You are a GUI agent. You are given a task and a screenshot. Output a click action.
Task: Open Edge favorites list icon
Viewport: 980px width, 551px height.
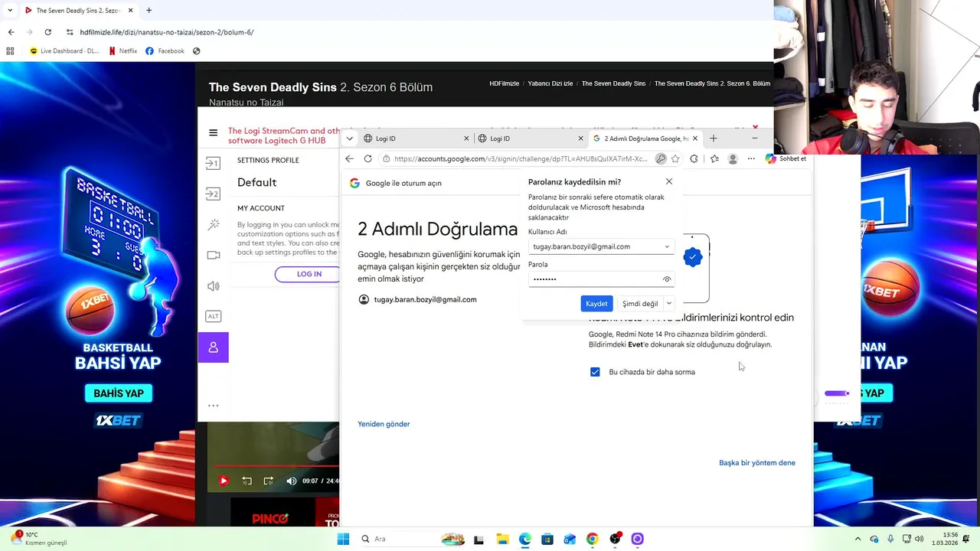point(714,158)
